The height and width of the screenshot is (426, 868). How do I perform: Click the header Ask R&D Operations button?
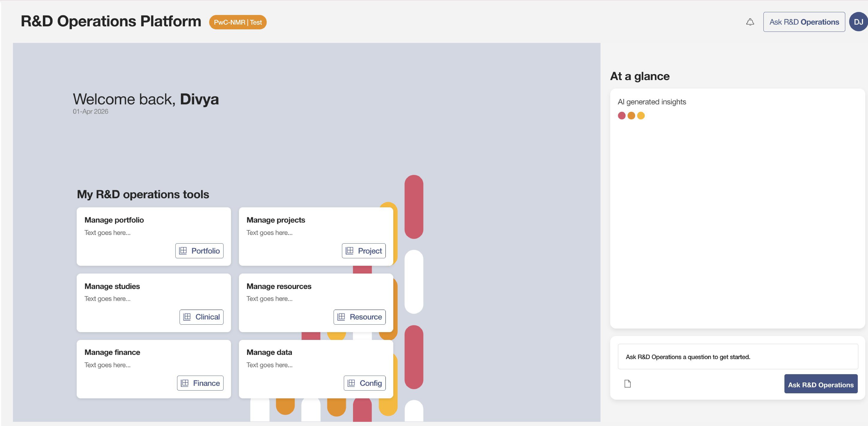point(804,22)
